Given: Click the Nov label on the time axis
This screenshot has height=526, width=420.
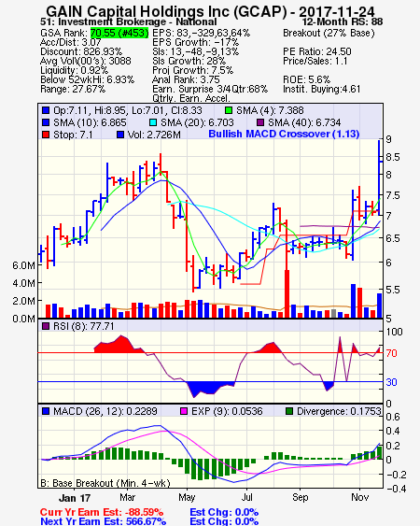Looking at the screenshot, I should [359, 497].
